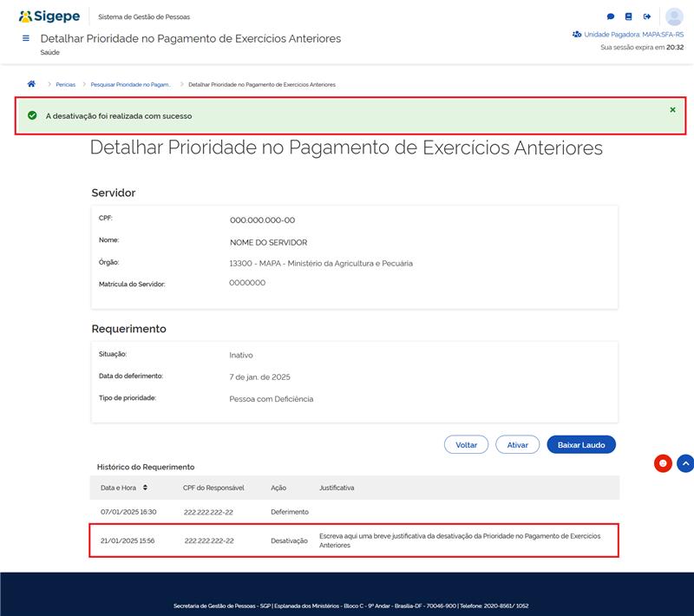694x616 pixels.
Task: Click the logout exit icon
Action: coord(647,16)
